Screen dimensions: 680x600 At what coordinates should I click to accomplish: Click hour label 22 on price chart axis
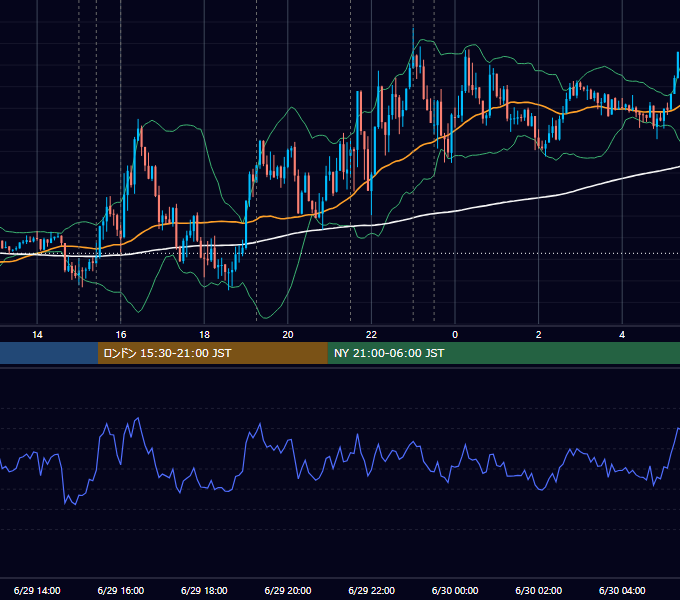point(372,335)
